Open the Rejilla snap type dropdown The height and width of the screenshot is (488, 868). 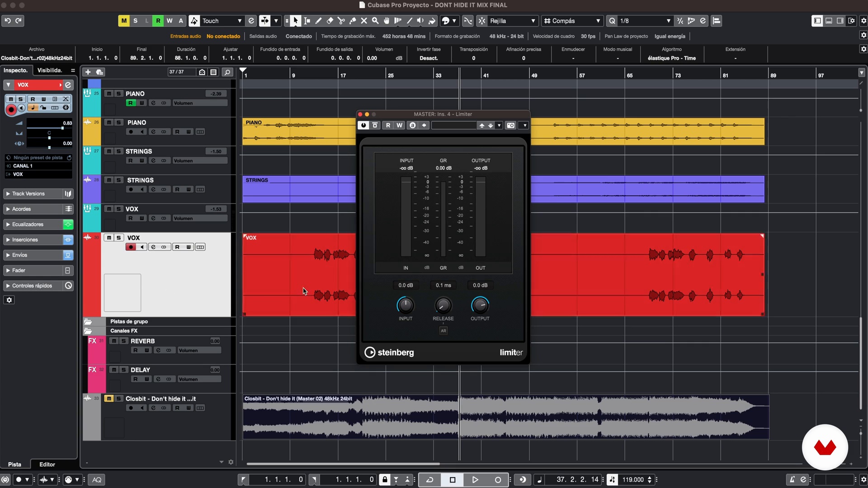click(x=513, y=21)
